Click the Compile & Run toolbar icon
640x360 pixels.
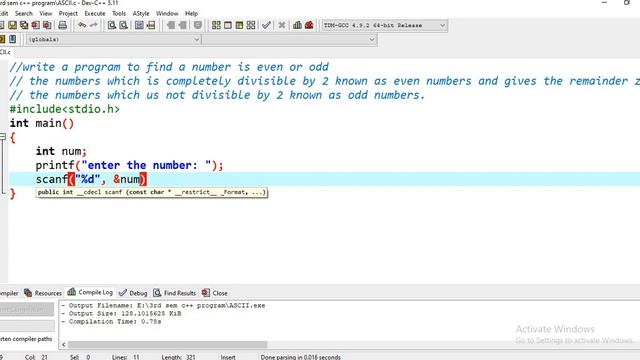coord(239,25)
